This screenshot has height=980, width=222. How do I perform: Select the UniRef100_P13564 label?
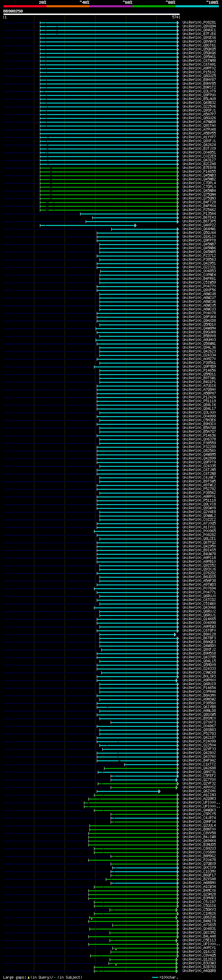tap(199, 214)
